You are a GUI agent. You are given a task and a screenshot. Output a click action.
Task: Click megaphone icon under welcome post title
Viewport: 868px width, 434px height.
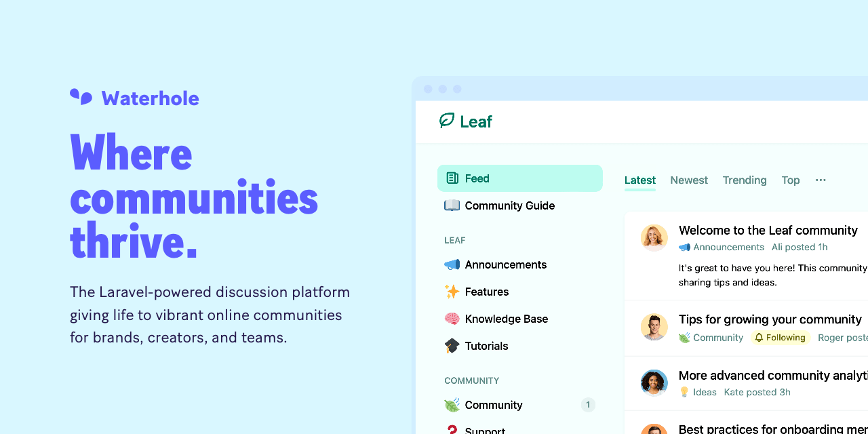click(x=684, y=248)
